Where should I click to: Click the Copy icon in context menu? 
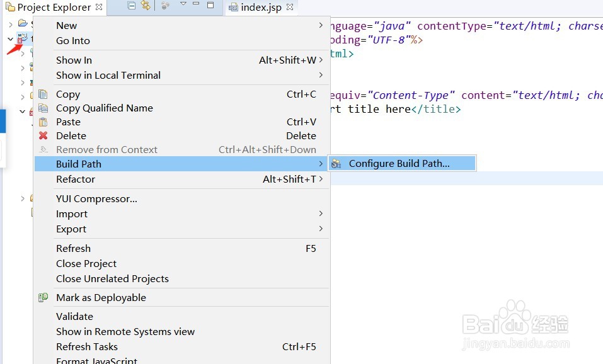pos(43,94)
